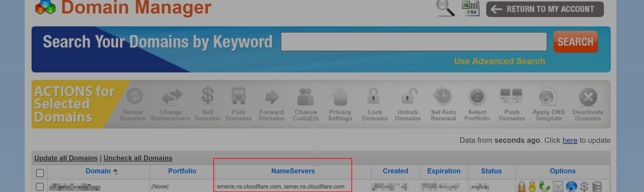Click the Park Domains icon
The height and width of the screenshot is (192, 644).
pos(238,96)
